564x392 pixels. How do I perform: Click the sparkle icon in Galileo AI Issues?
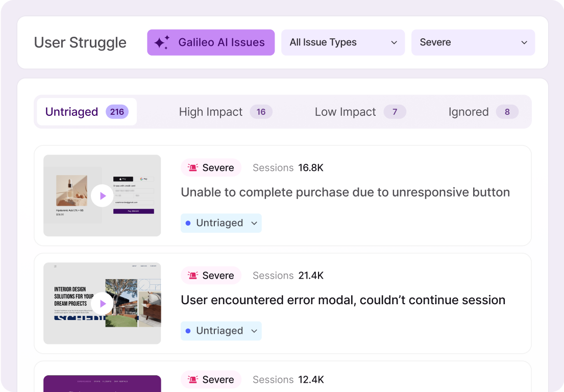click(x=162, y=43)
